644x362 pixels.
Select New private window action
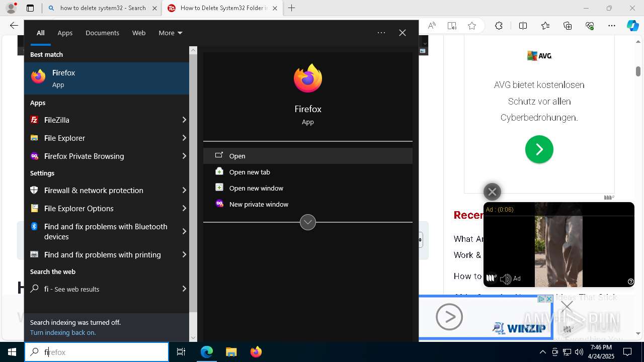click(308, 204)
